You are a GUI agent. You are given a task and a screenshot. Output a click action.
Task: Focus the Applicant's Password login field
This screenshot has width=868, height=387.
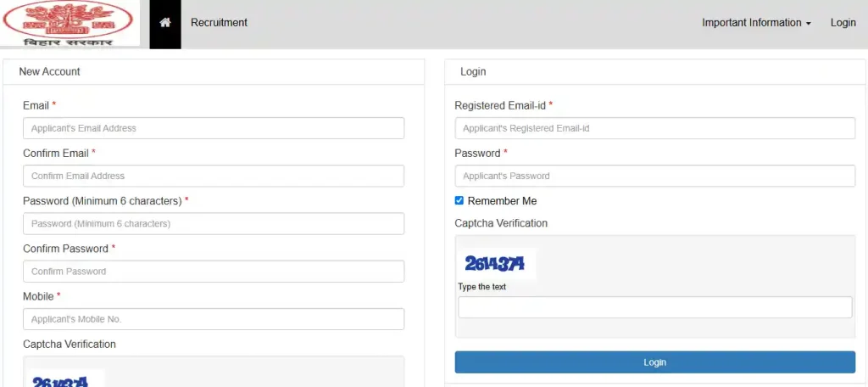coord(655,176)
